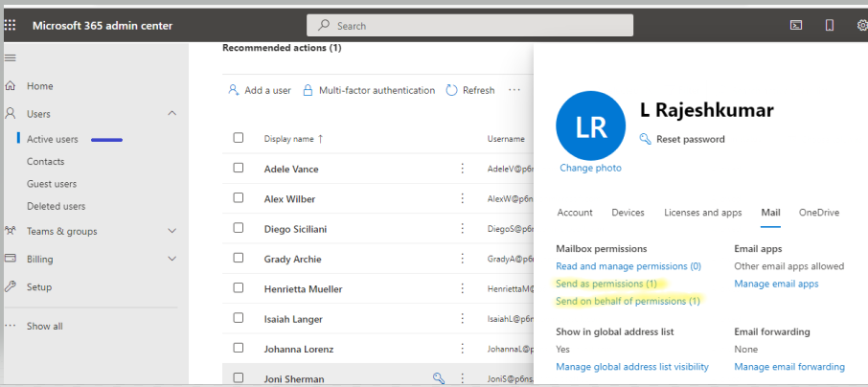This screenshot has height=387, width=868.
Task: Check the box for Henrietta Mueller
Action: click(238, 287)
